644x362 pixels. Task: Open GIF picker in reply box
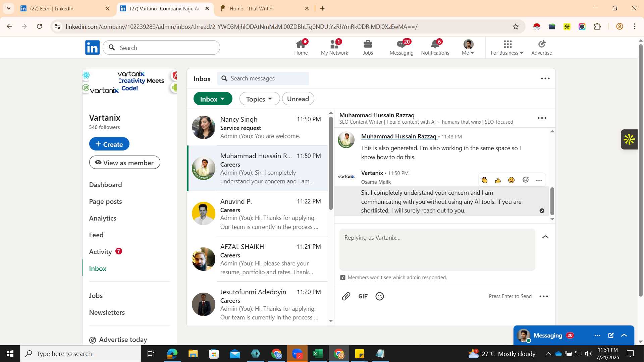click(363, 296)
